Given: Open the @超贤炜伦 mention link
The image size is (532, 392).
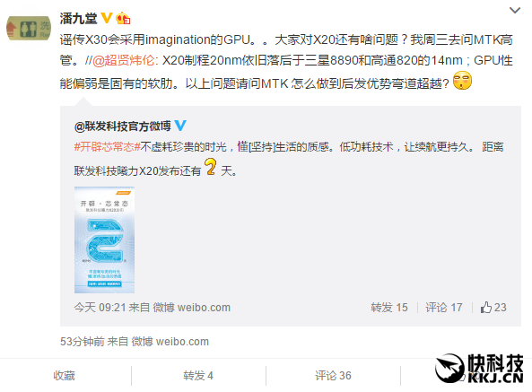Looking at the screenshot, I should tap(123, 61).
